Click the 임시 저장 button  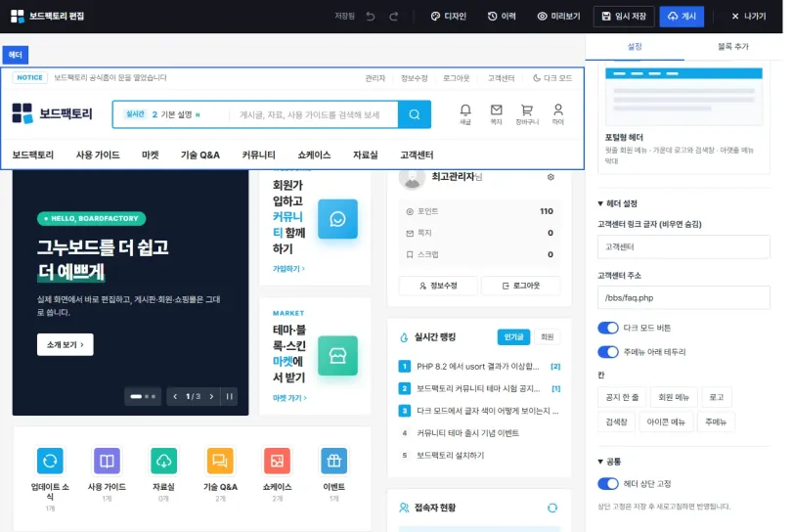pos(624,17)
